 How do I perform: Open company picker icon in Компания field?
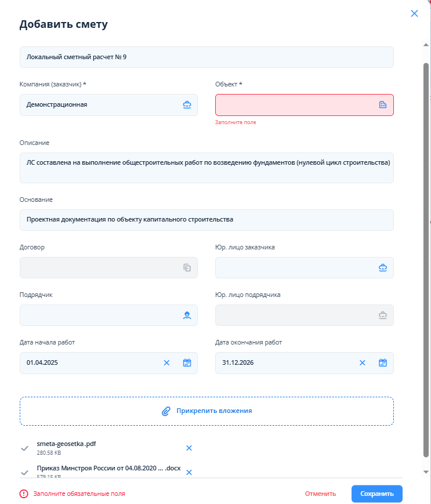point(187,105)
